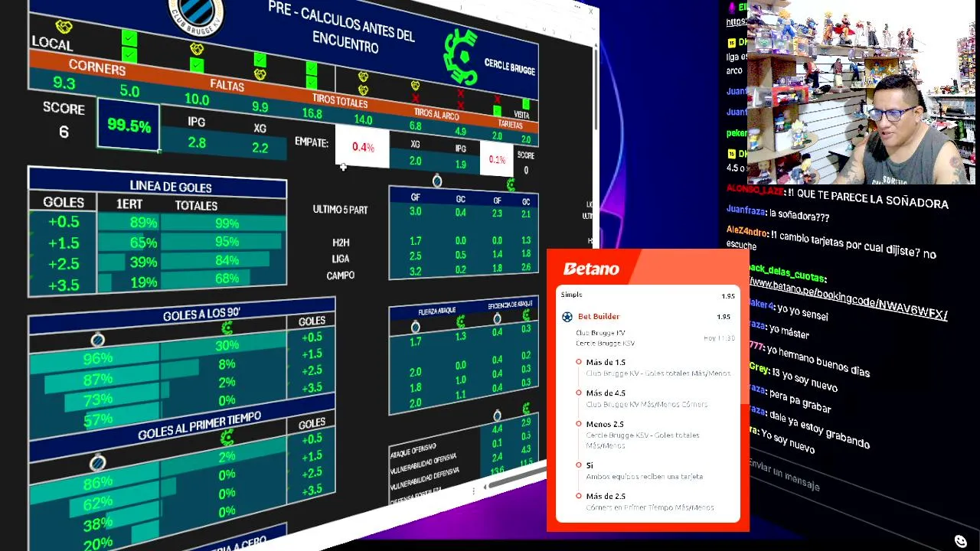Open the betano.pe bookingcode link in chat
The width and height of the screenshot is (980, 551).
point(848,299)
